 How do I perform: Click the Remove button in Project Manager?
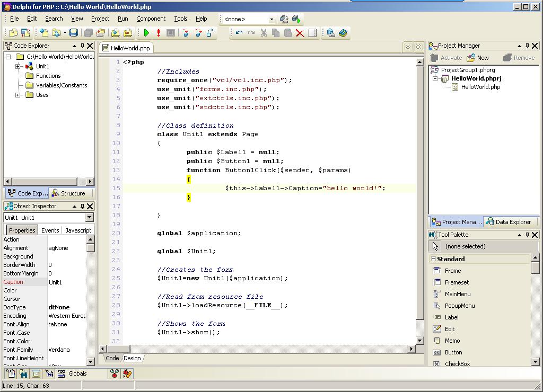519,58
